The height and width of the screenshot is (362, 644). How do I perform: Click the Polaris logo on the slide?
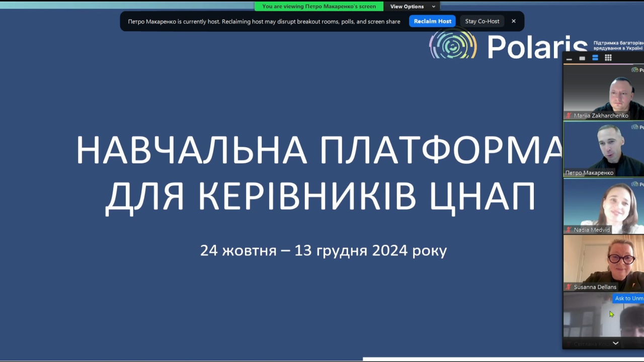(x=508, y=45)
